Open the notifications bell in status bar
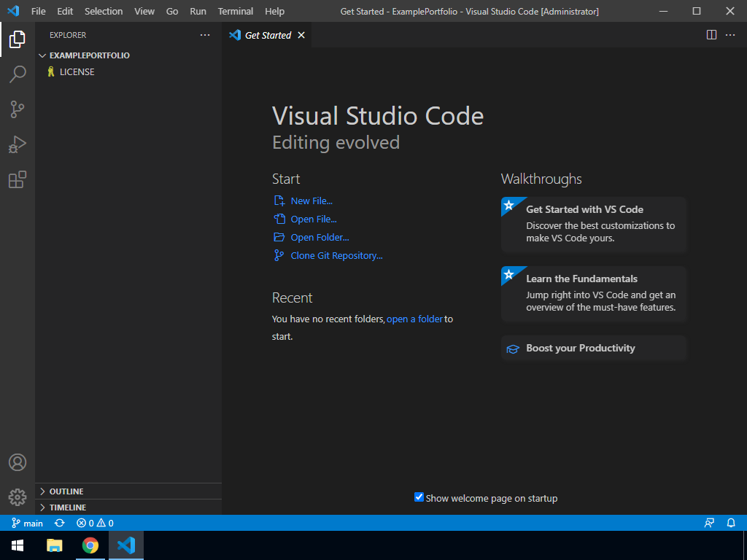 tap(731, 523)
